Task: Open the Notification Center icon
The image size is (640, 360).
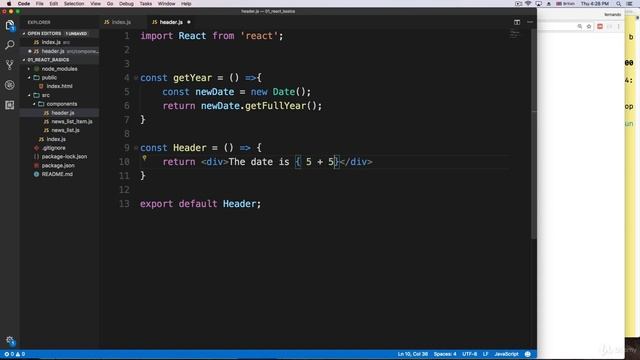Action: pyautogui.click(x=629, y=4)
